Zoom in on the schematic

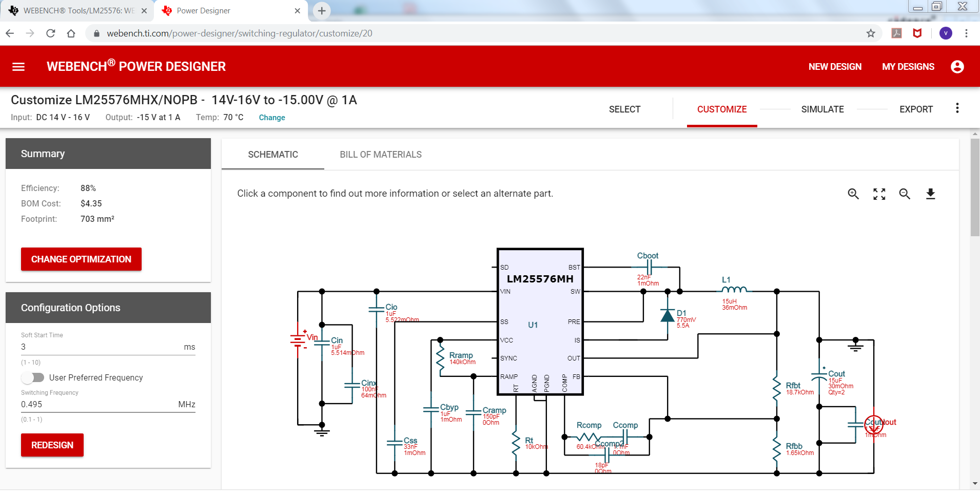(853, 194)
